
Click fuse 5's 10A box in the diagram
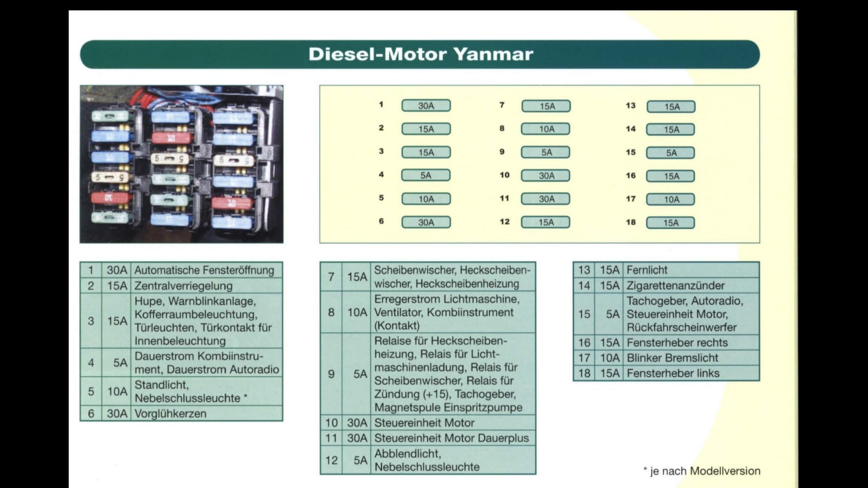[x=426, y=199]
